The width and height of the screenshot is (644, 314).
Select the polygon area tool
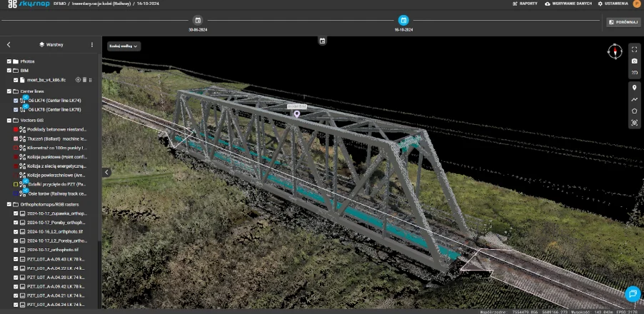(x=634, y=111)
